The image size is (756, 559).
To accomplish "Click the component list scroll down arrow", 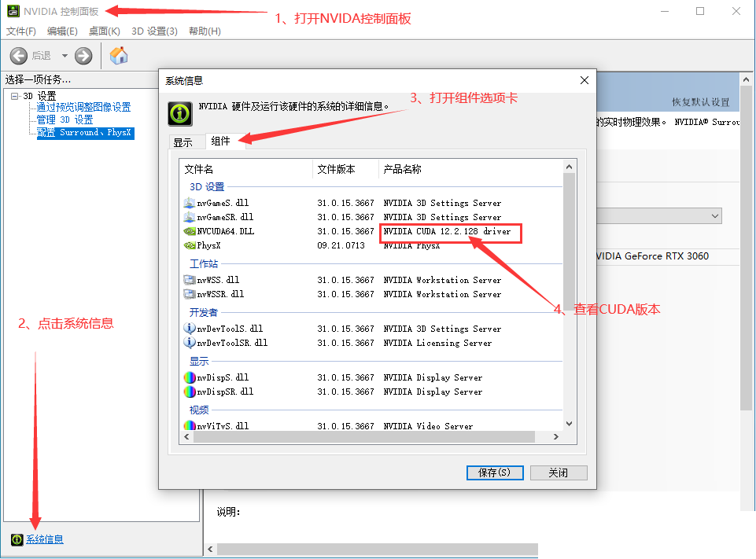I will [569, 424].
